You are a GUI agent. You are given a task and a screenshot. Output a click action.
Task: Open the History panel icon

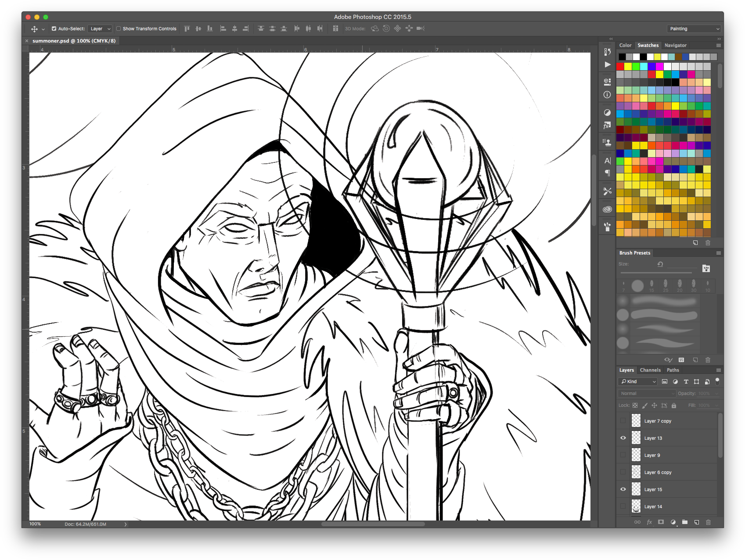point(607,52)
